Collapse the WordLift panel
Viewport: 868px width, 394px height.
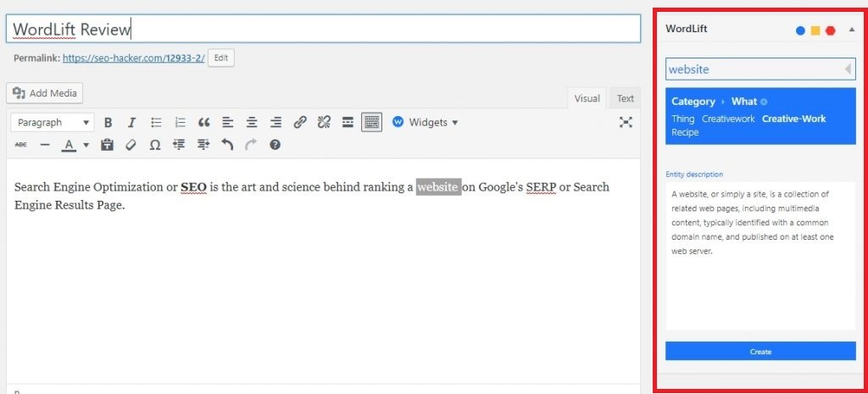click(x=851, y=30)
